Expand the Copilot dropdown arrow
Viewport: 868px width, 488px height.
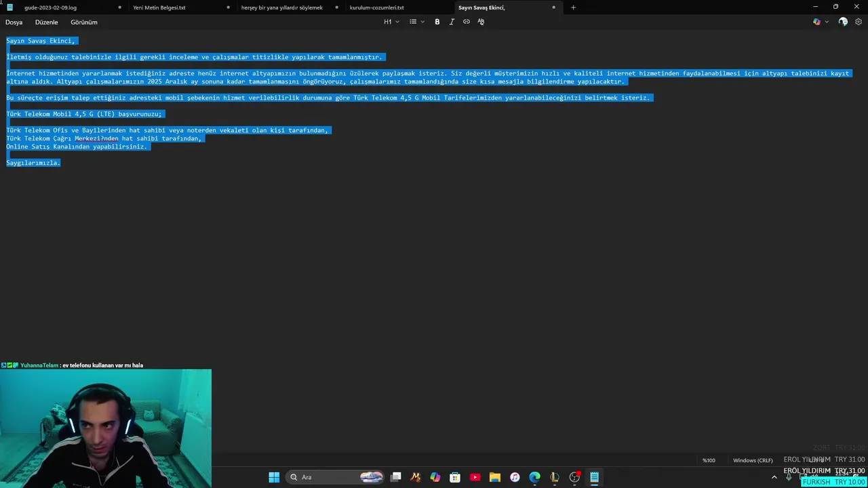point(827,22)
